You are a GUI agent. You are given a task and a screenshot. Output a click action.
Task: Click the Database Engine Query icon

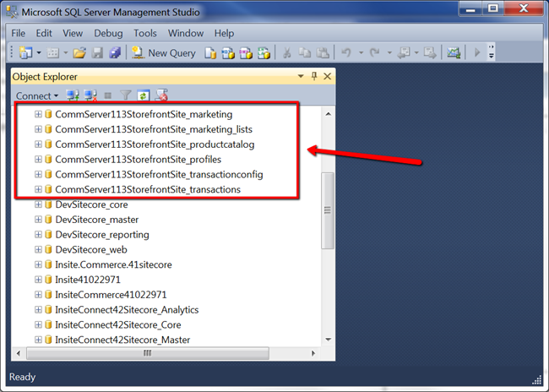pyautogui.click(x=210, y=53)
